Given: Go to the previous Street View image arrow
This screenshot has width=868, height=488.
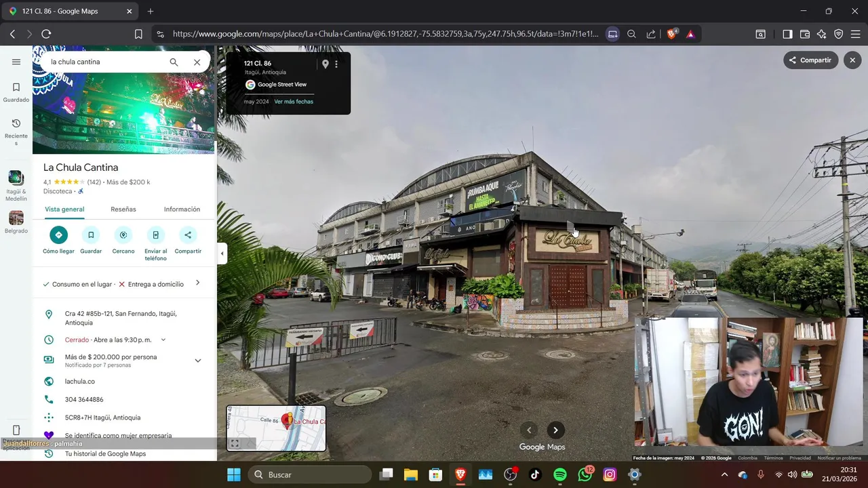Looking at the screenshot, I should (x=529, y=430).
